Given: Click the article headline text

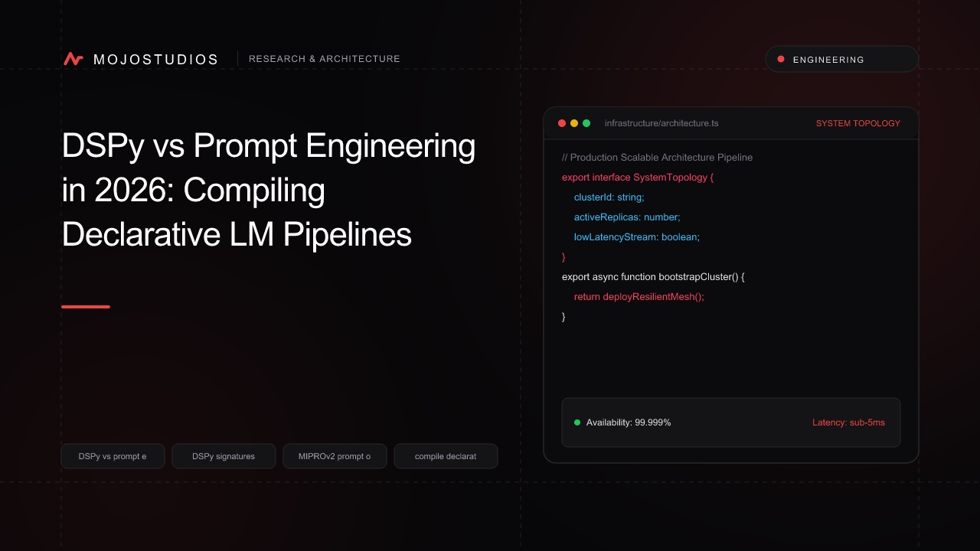Looking at the screenshot, I should pos(269,191).
